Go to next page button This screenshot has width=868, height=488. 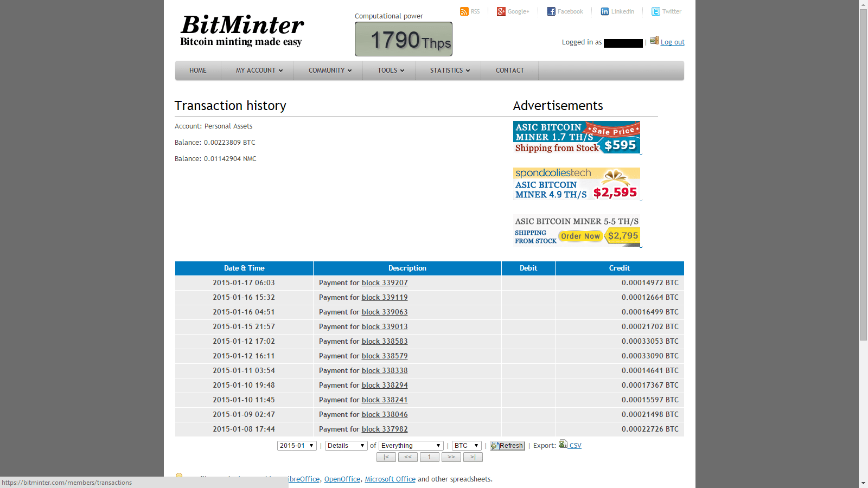coord(451,457)
